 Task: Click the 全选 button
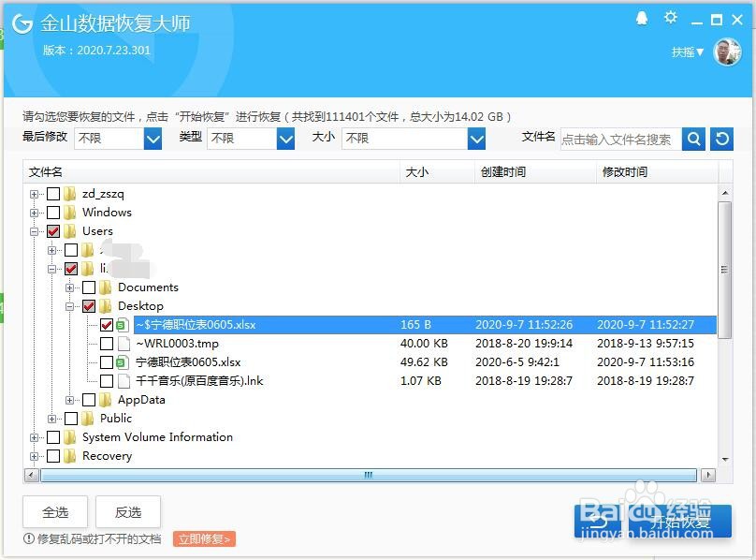coord(55,511)
